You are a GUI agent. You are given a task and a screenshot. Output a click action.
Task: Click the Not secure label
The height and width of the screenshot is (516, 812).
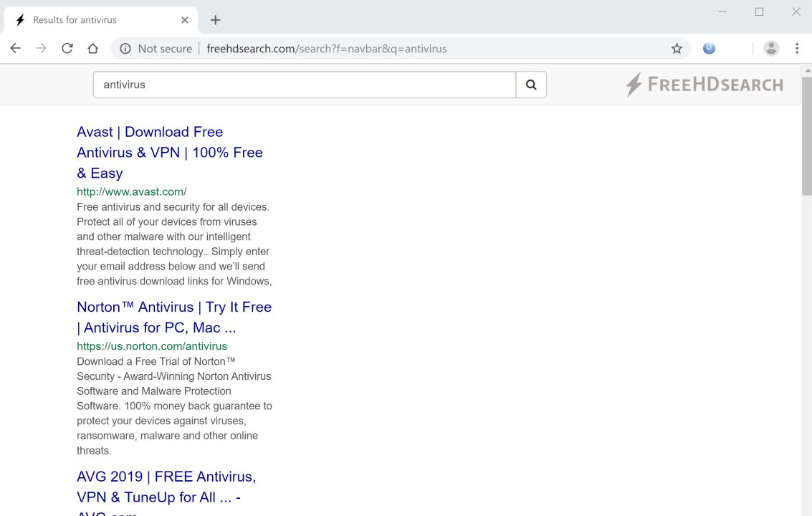pyautogui.click(x=165, y=49)
